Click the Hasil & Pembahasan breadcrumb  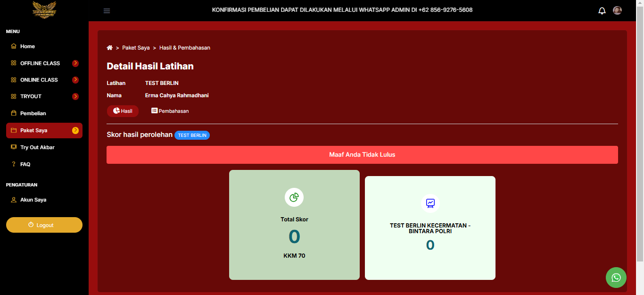pos(185,48)
